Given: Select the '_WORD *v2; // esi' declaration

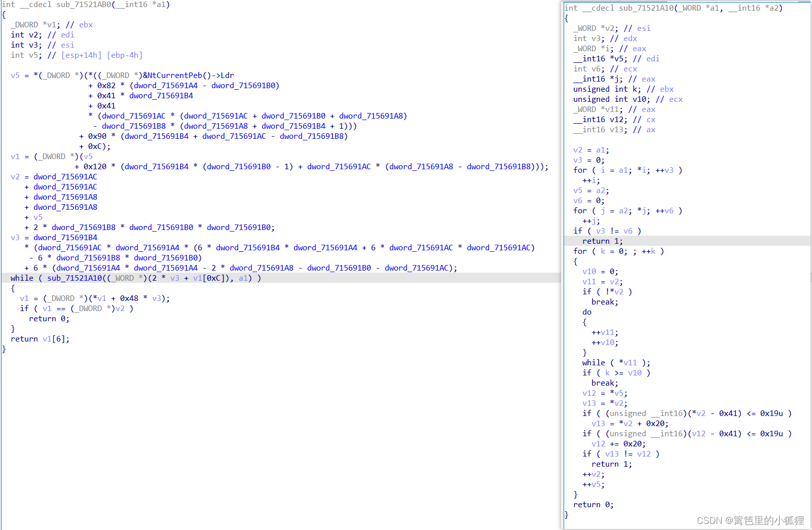Looking at the screenshot, I should (612, 28).
